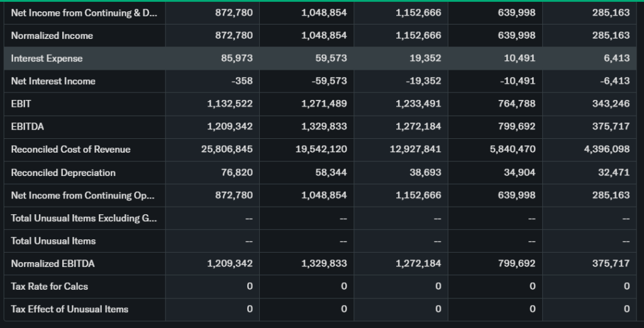This screenshot has height=328, width=644.
Task: Click the "Tax Rate for Calcs" label
Action: pyautogui.click(x=49, y=287)
